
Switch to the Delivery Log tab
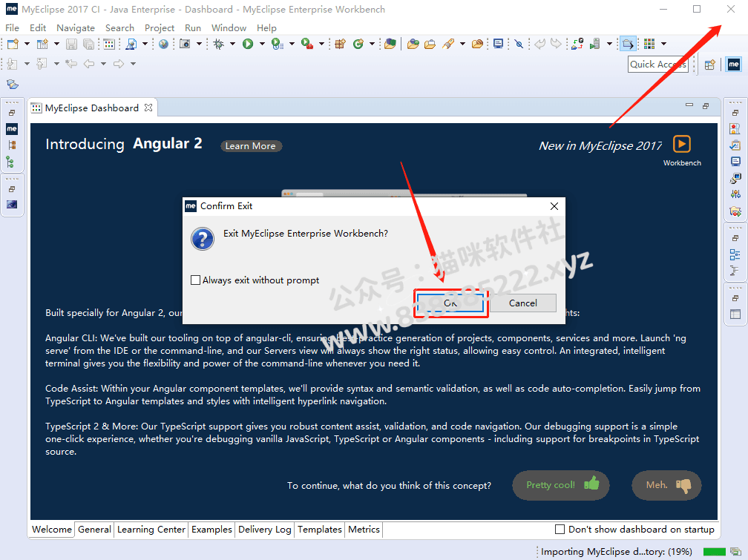265,530
